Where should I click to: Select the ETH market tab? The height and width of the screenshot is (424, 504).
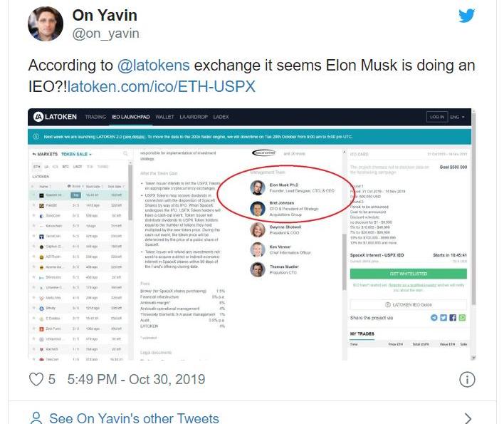[x=37, y=166]
